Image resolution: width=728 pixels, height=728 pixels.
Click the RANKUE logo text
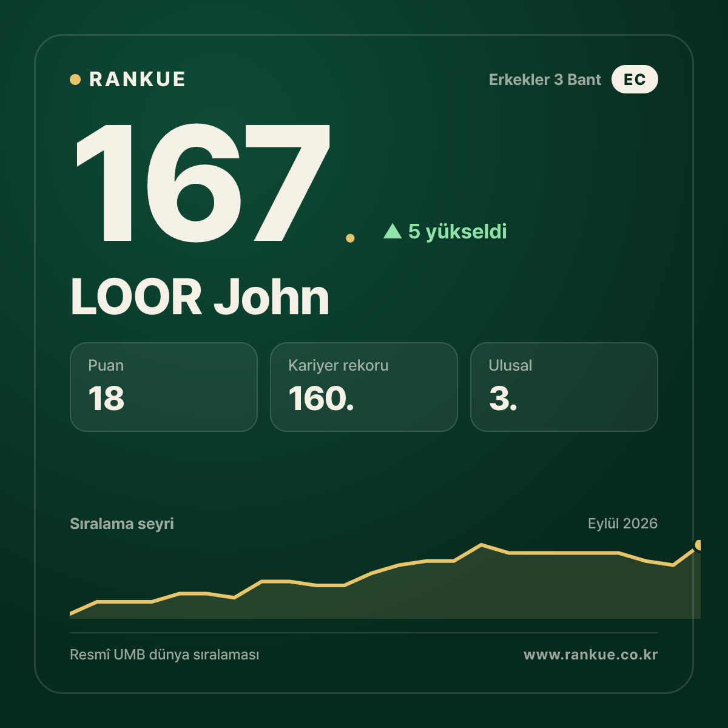pyautogui.click(x=137, y=79)
